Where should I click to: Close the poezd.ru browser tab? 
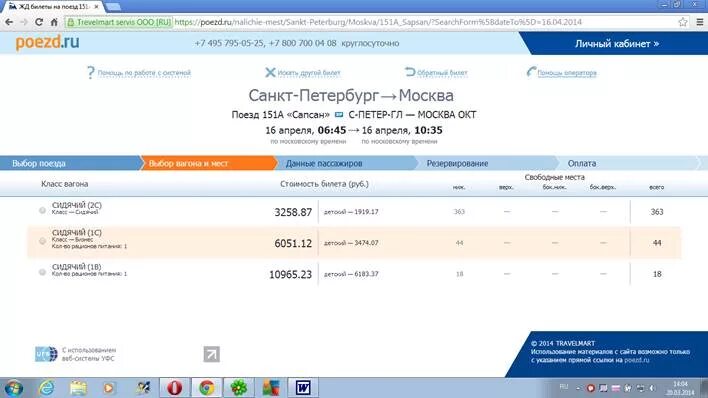(x=96, y=7)
